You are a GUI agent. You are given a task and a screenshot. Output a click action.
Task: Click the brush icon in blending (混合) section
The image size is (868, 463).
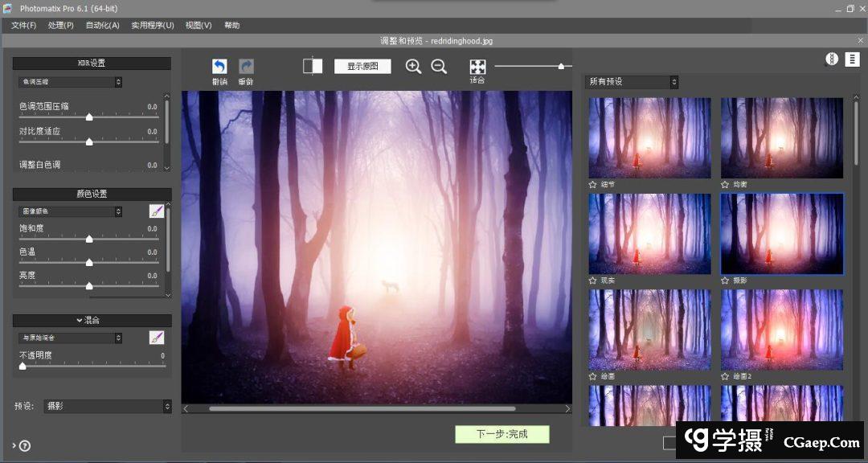coord(157,338)
